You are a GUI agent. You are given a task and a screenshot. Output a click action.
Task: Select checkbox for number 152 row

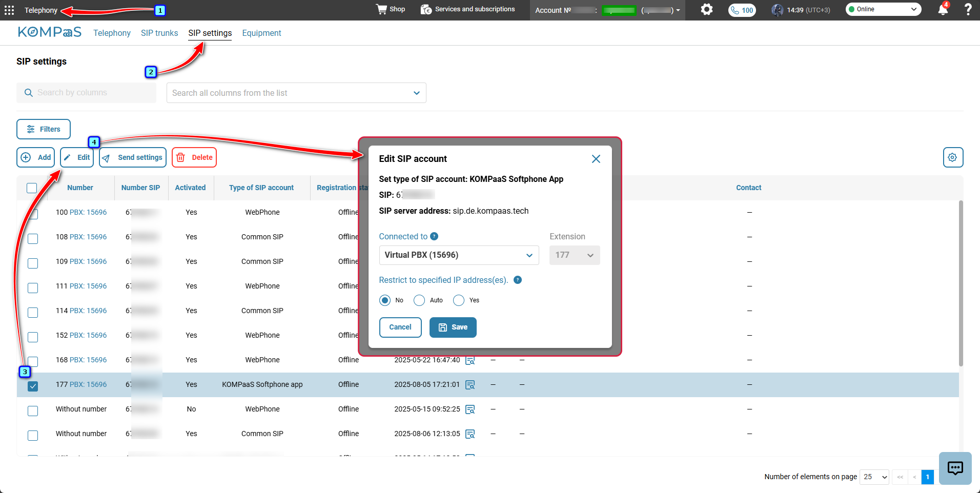33,337
